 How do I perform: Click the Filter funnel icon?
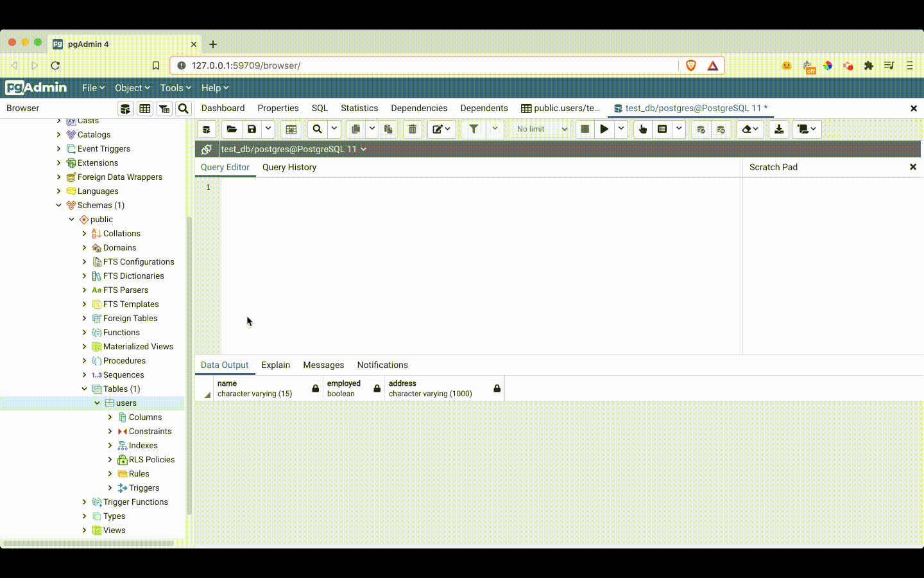coord(474,129)
